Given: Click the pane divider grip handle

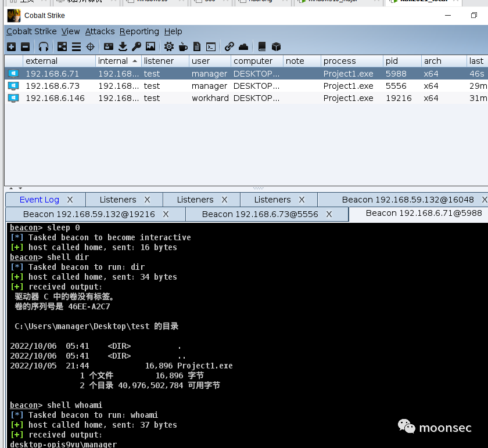Looking at the screenshot, I should click(258, 188).
